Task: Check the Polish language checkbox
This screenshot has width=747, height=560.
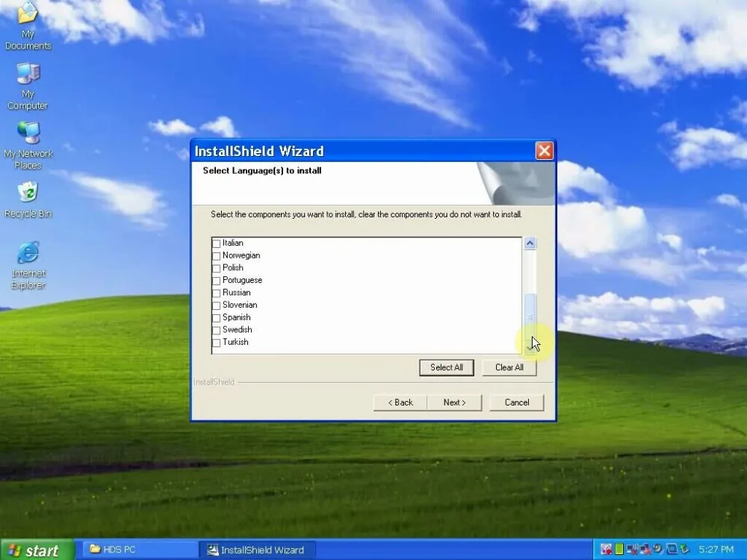Action: pos(217,268)
